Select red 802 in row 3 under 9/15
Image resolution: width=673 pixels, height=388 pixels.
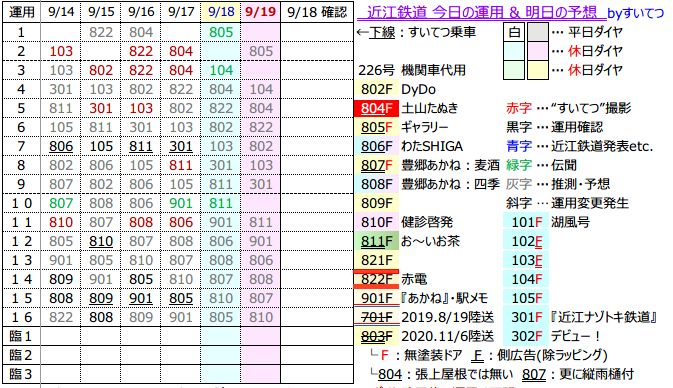coord(101,70)
